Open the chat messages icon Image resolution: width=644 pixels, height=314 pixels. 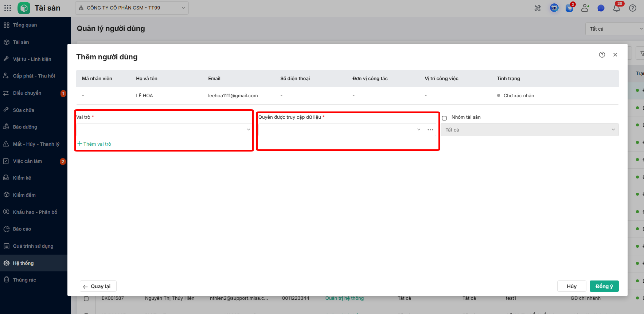(601, 8)
